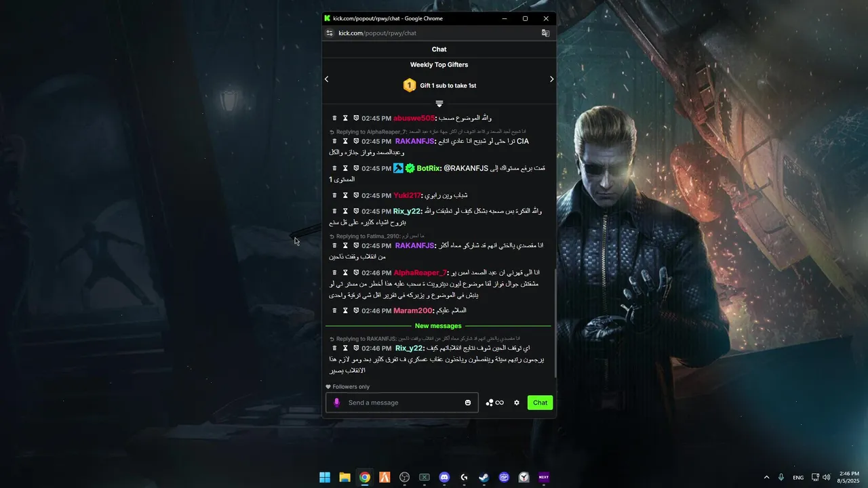Open the emoji picker in the message box
Screen dimensions: 868x488
468,403
